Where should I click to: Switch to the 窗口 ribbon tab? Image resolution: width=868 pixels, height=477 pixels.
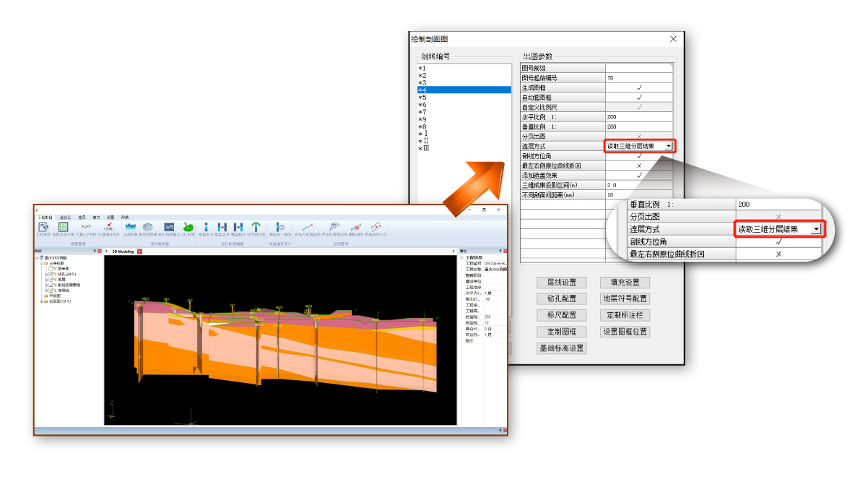click(x=96, y=217)
